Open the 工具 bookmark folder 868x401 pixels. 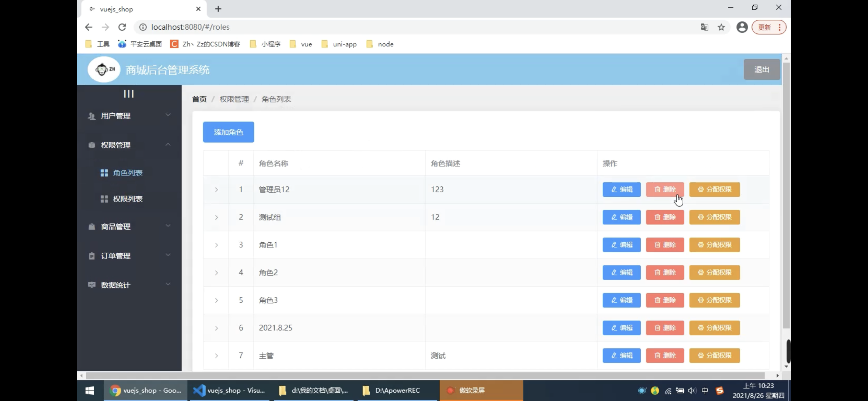[98, 44]
